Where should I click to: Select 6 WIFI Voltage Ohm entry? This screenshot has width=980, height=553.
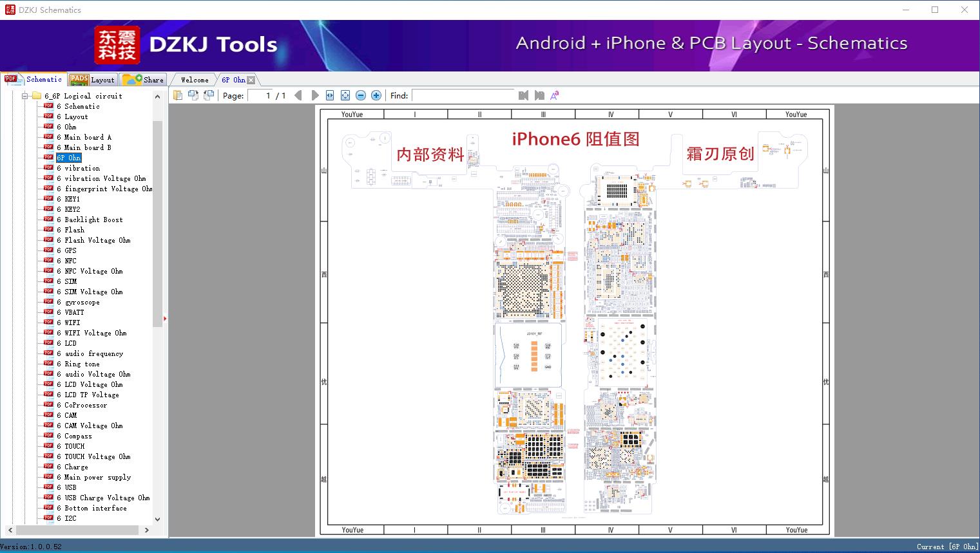coord(91,333)
